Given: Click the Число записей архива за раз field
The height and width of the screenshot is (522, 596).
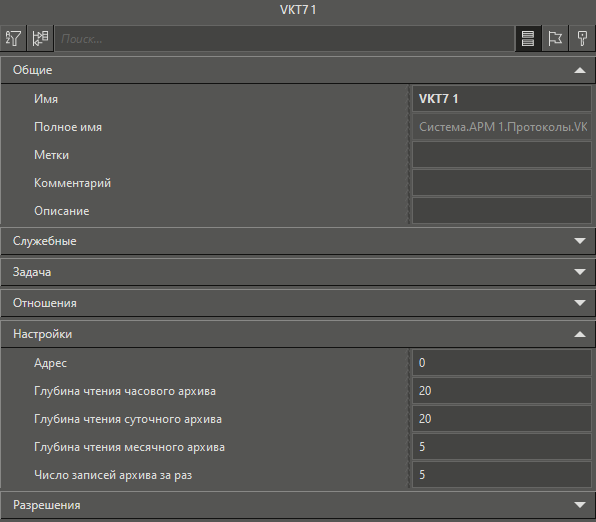Looking at the screenshot, I should click(x=502, y=475).
